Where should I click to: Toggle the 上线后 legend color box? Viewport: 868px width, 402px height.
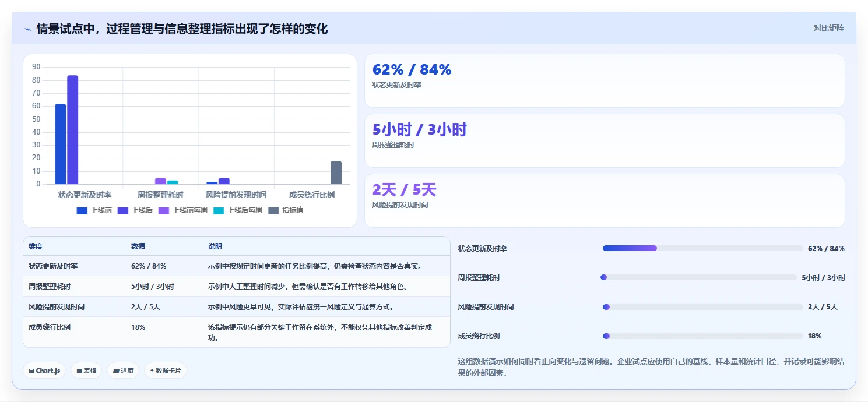click(123, 210)
